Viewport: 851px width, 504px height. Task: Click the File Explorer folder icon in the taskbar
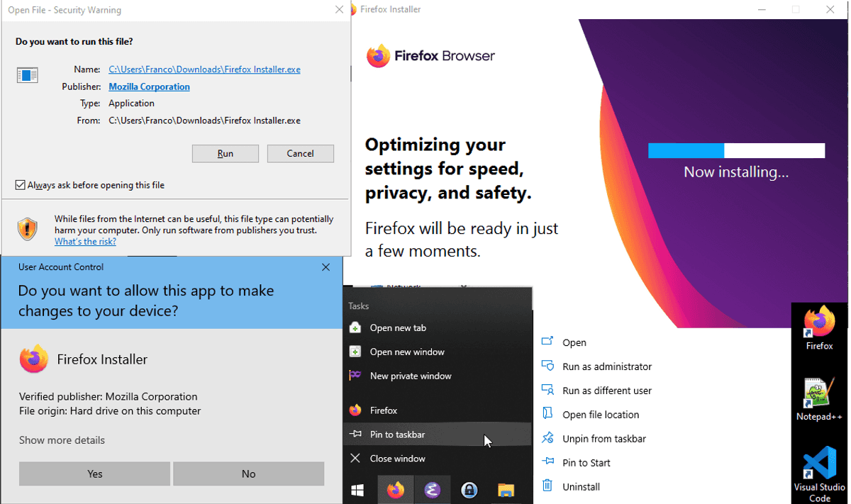[506, 490]
